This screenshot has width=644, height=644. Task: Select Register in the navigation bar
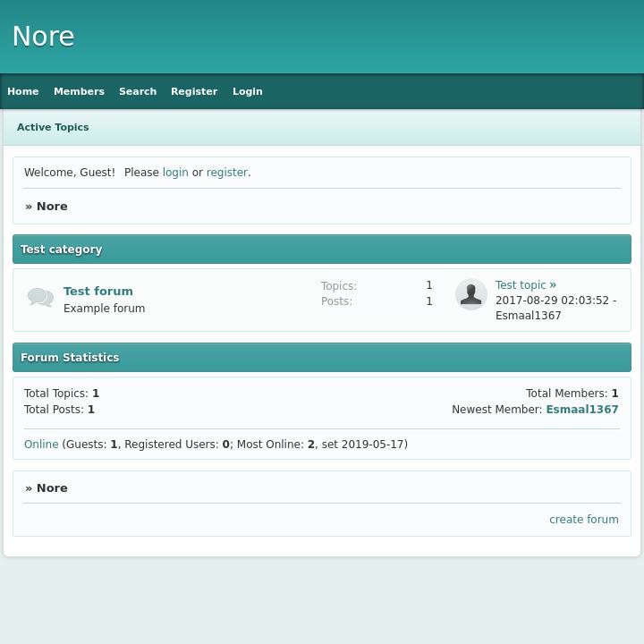tap(194, 91)
